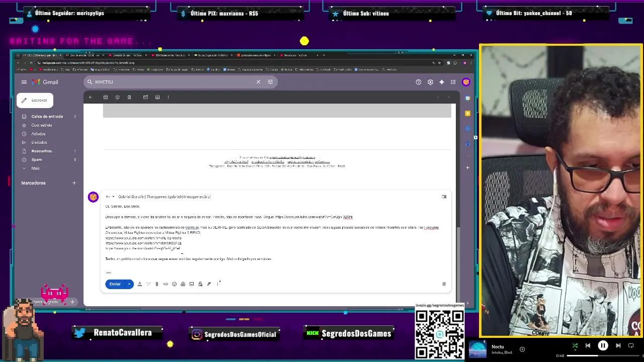Insert a file from Google Drive
The height and width of the screenshot is (362, 644).
tap(183, 284)
